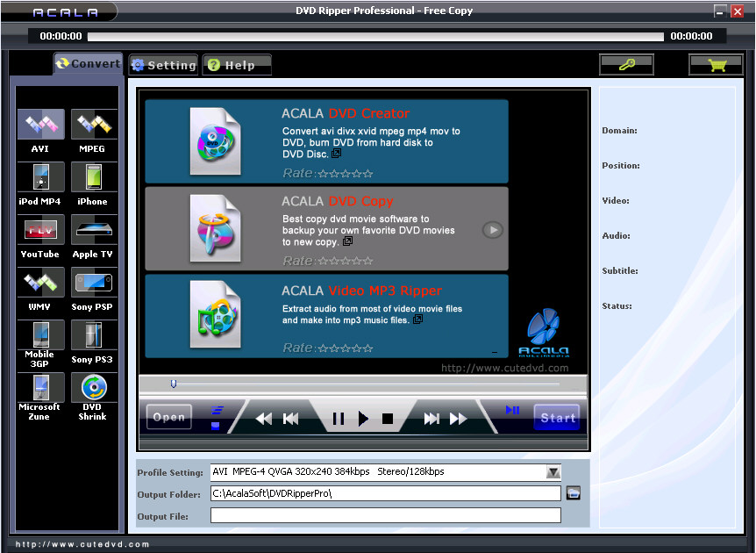
Task: Rate DVD Creator using its stars
Action: coord(346,174)
